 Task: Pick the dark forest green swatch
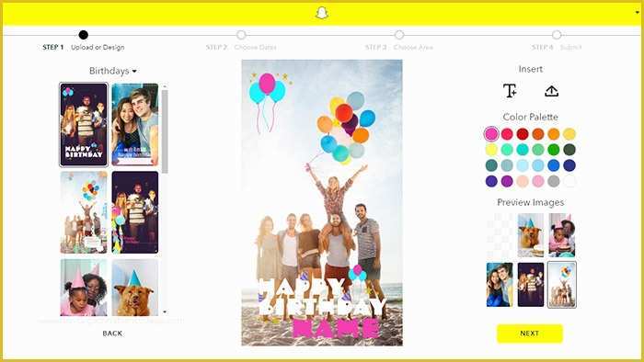[x=569, y=150]
